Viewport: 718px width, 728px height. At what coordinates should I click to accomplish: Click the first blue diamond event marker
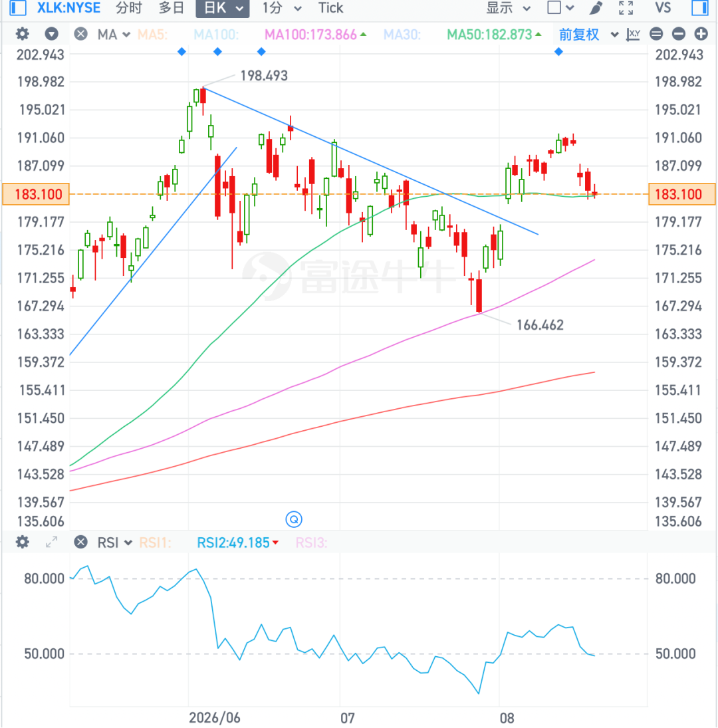tap(182, 52)
